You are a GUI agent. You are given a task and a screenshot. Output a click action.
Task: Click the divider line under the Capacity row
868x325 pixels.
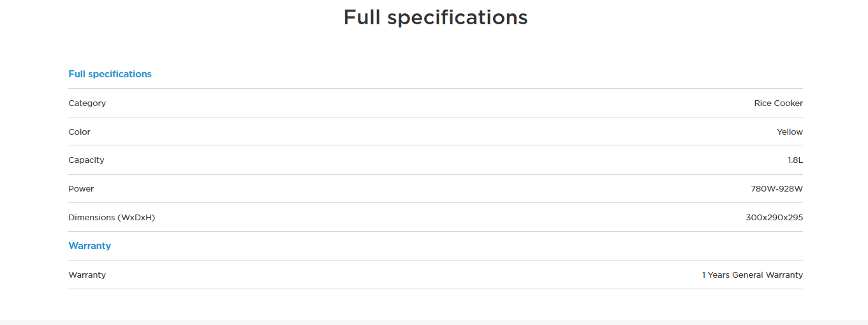pyautogui.click(x=436, y=174)
